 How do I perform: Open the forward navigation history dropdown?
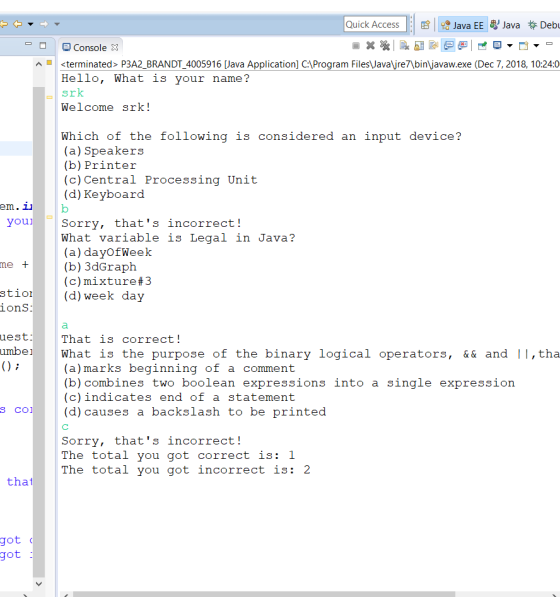tap(57, 24)
